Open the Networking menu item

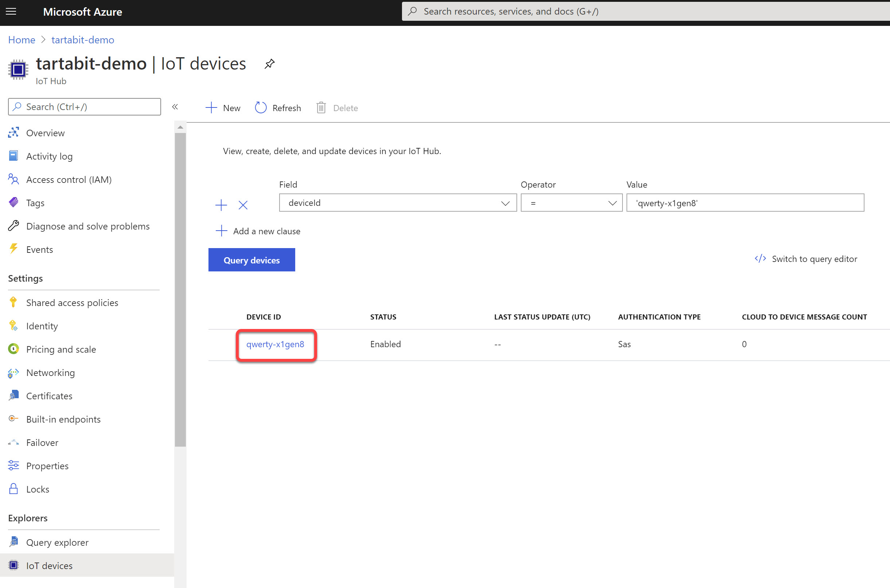coord(51,373)
